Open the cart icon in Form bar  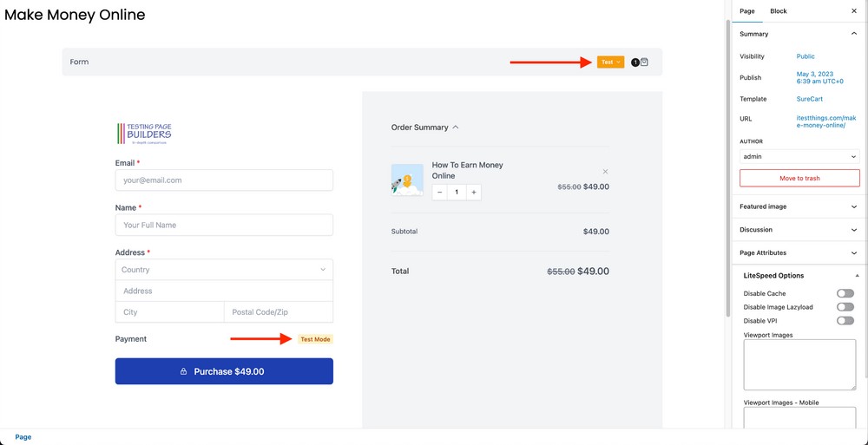(x=644, y=62)
